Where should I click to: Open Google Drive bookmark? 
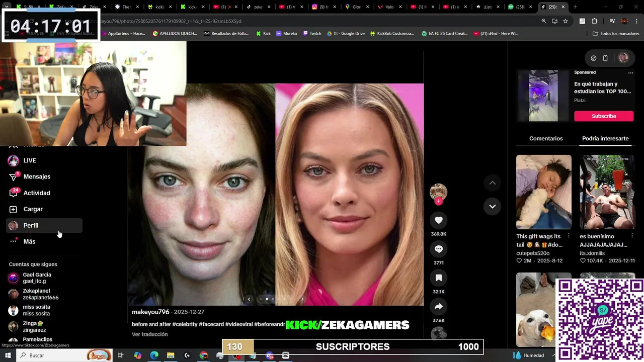coord(346,33)
